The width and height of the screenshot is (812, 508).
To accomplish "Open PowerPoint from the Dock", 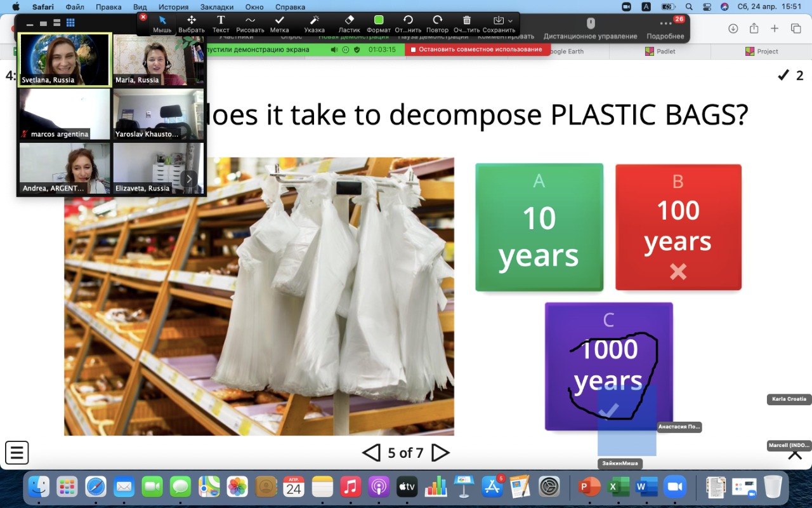I will [590, 487].
